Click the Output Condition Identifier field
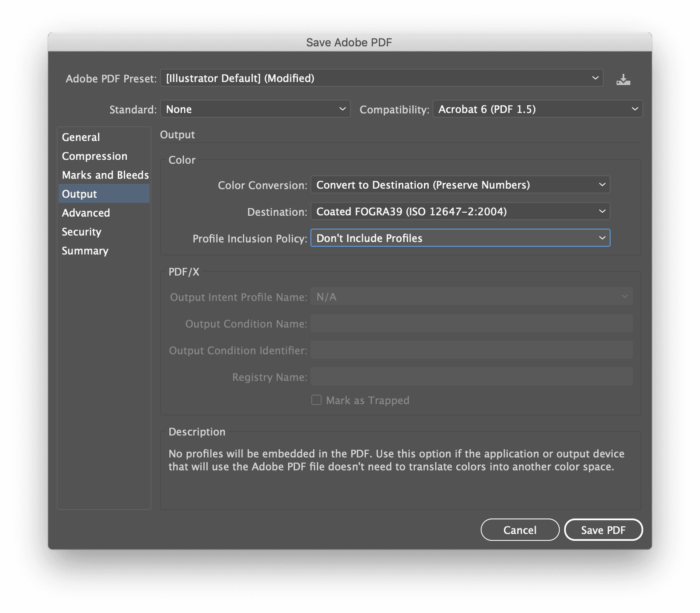 click(472, 350)
